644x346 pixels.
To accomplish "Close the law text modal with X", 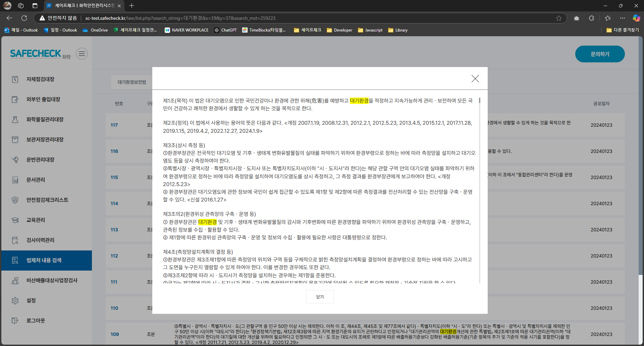I will tap(475, 78).
